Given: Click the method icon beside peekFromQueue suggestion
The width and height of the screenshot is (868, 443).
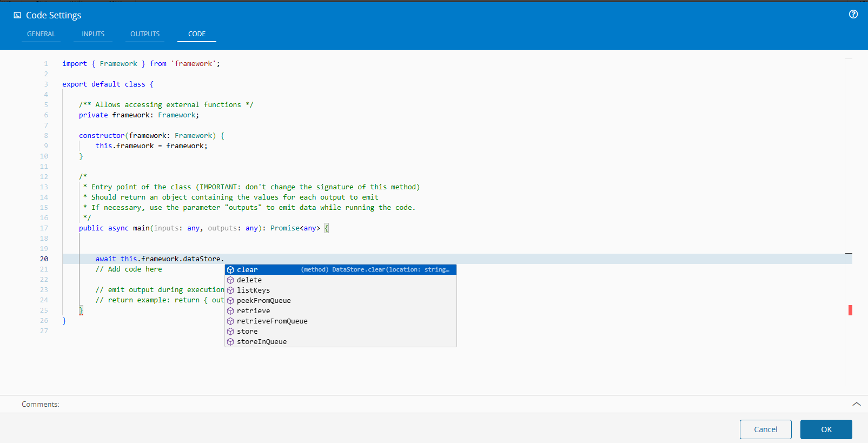Looking at the screenshot, I should 230,301.
